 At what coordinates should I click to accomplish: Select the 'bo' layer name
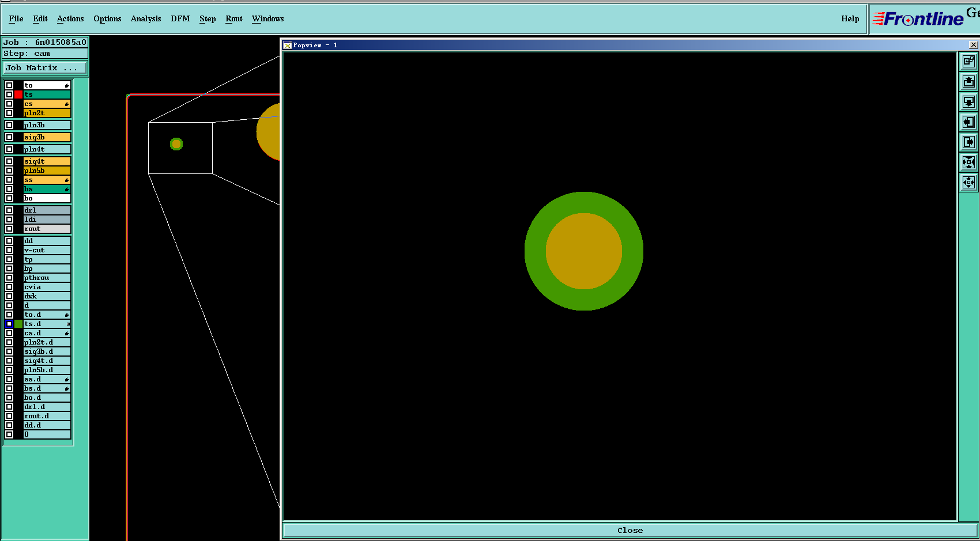(47, 198)
